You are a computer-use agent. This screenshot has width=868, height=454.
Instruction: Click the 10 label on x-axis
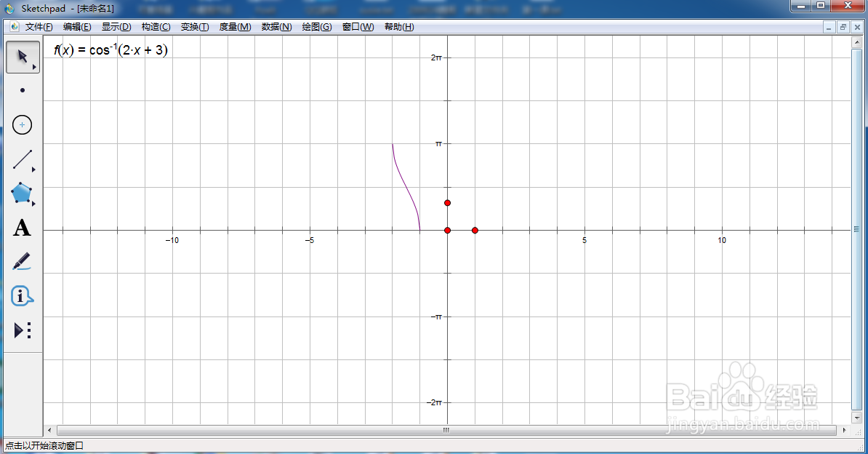tap(722, 240)
